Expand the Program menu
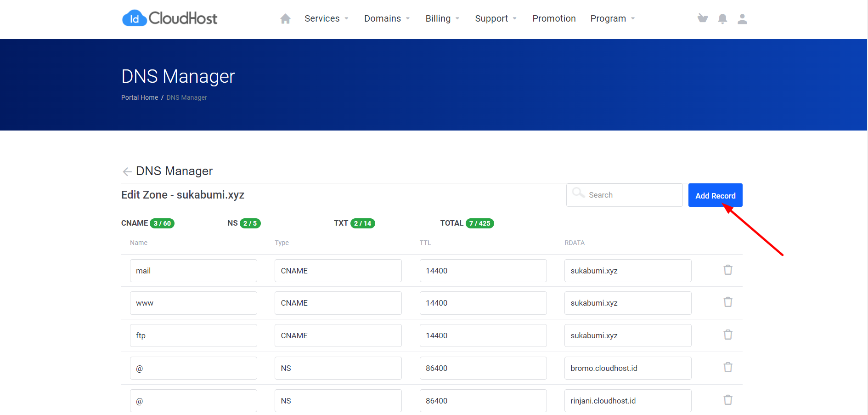 click(613, 18)
